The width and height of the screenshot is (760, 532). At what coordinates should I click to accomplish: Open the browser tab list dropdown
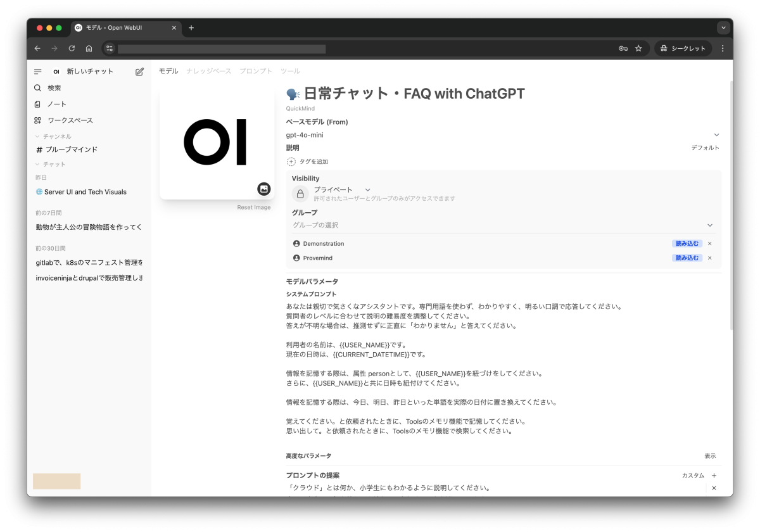(723, 28)
